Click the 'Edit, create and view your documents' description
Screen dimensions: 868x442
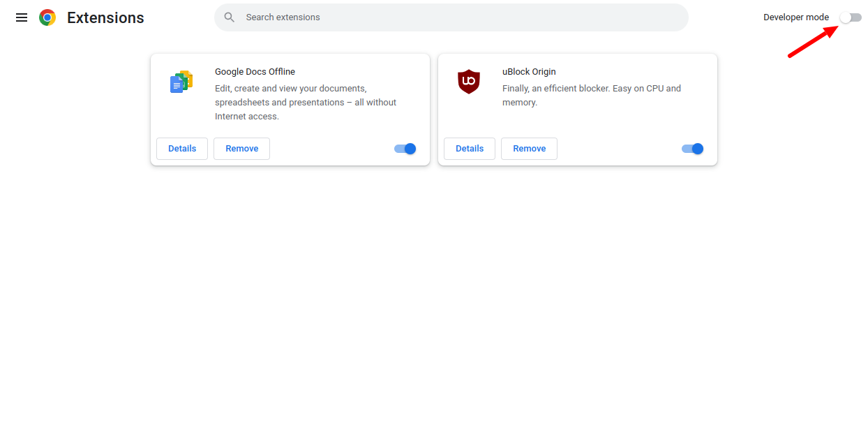306,103
